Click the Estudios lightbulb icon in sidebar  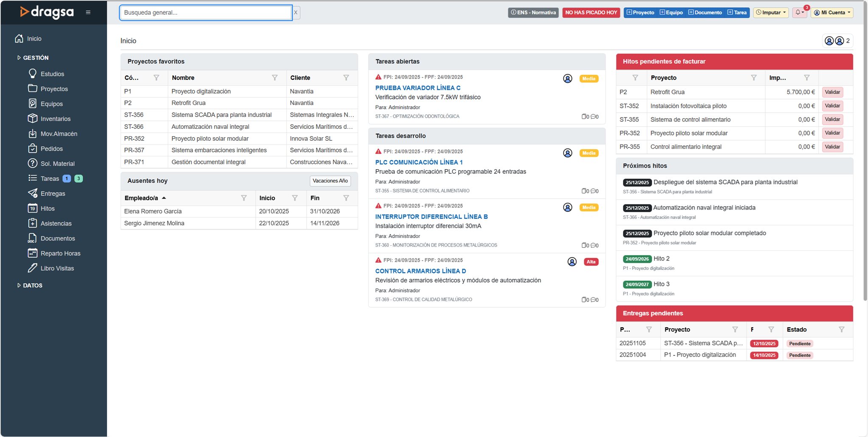[x=33, y=74]
